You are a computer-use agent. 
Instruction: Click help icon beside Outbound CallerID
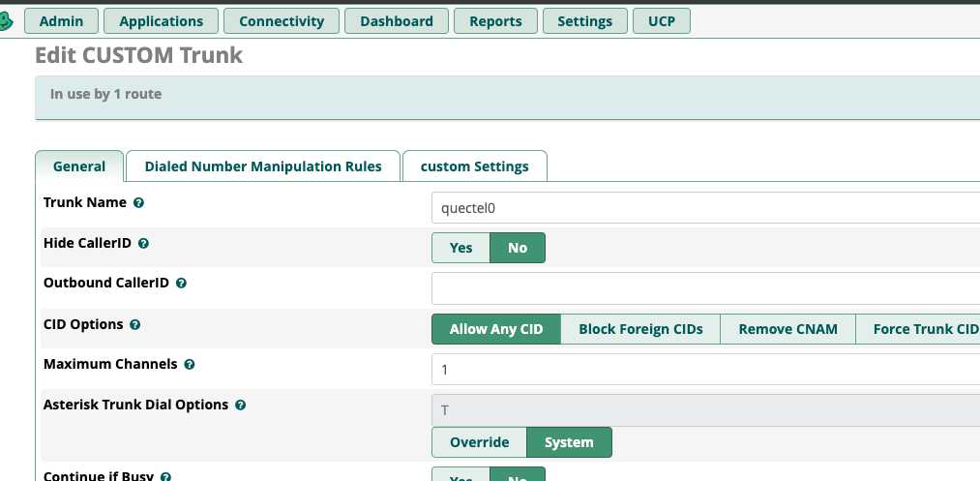[x=181, y=284]
